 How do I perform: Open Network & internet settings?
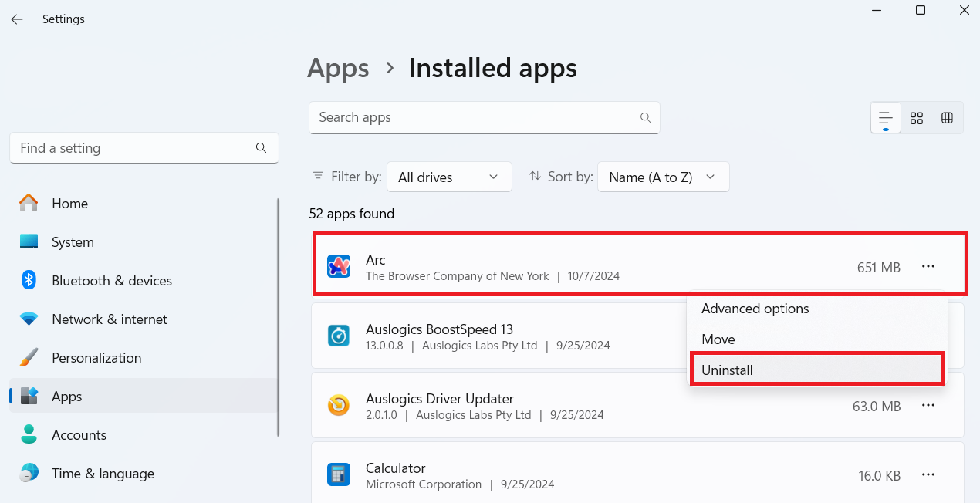[x=144, y=319]
